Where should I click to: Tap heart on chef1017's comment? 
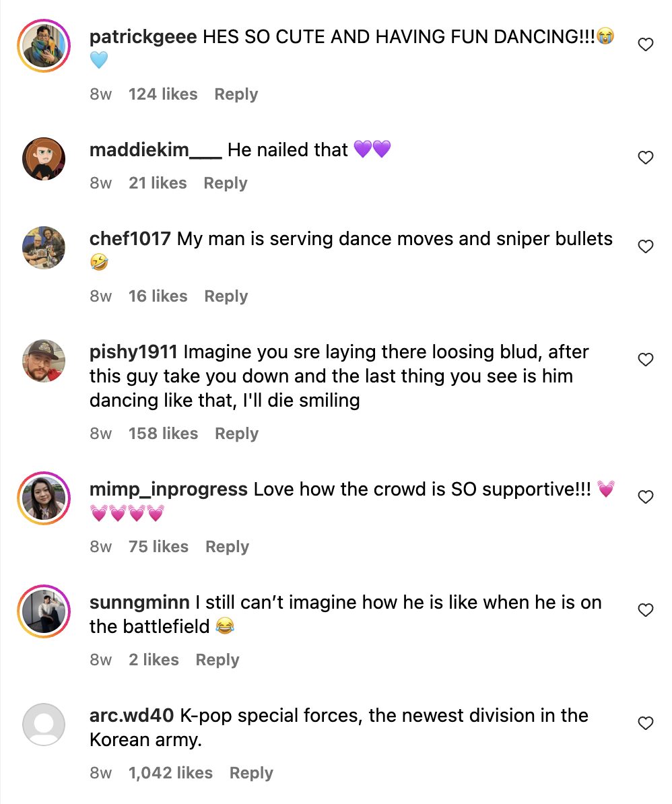pos(645,246)
